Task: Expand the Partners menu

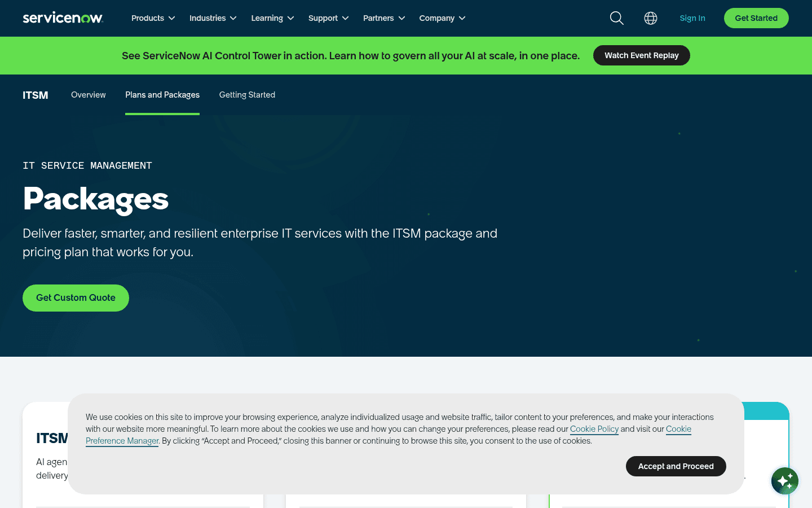Action: coord(384,18)
